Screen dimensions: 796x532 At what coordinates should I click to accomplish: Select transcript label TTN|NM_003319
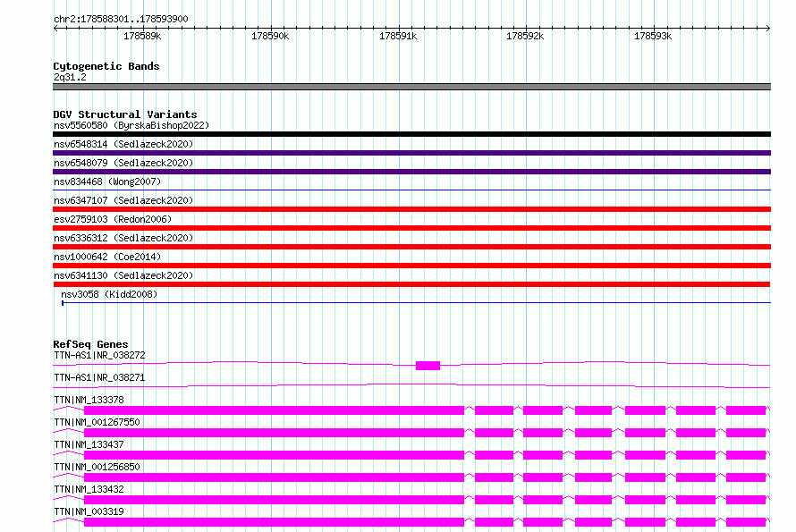click(x=89, y=511)
